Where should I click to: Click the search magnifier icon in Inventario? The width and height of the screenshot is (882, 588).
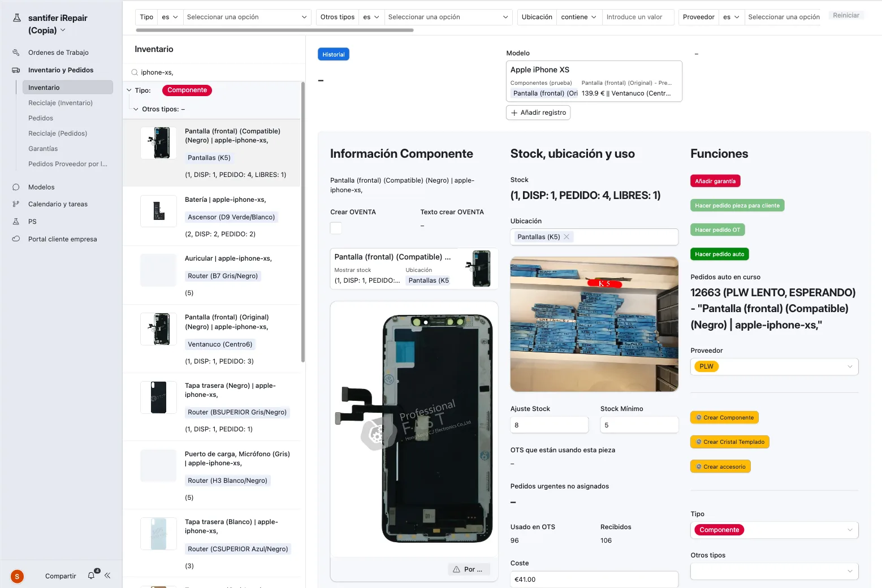pyautogui.click(x=135, y=72)
